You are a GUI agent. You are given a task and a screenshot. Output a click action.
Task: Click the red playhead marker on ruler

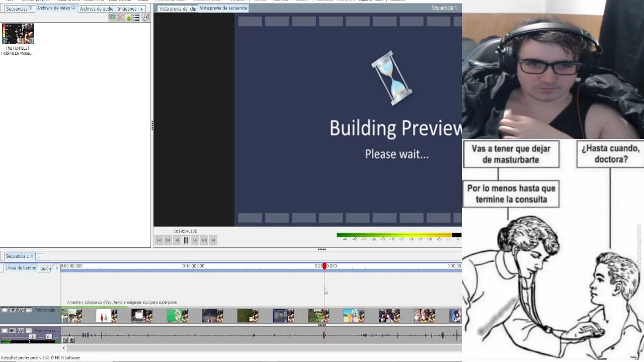pyautogui.click(x=325, y=266)
